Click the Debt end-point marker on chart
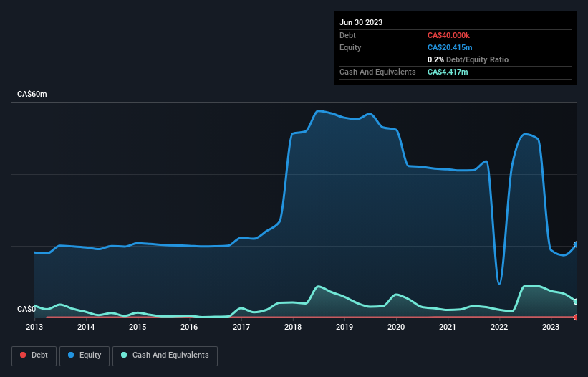This screenshot has width=588, height=377. (x=576, y=318)
